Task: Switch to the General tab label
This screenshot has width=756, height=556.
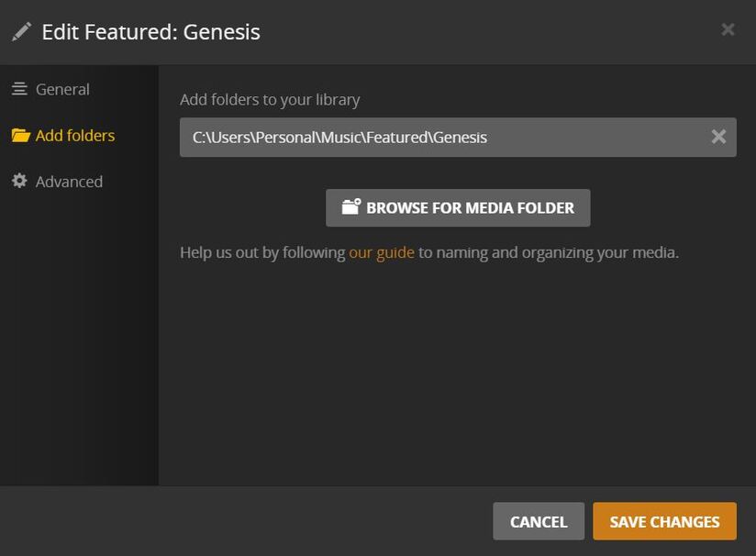Action: (x=62, y=89)
